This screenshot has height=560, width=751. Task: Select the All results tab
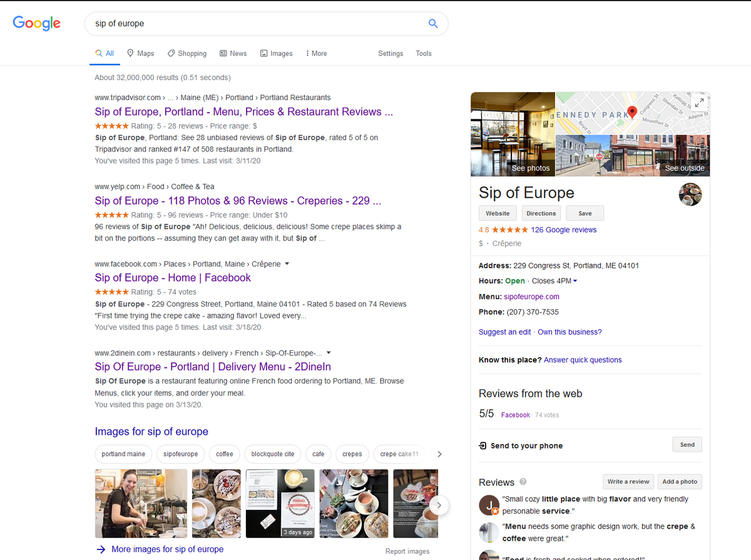coord(105,53)
